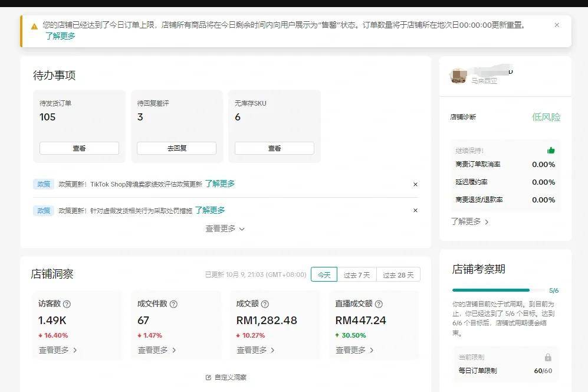This screenshot has width=588, height=392.
Task: Click 查看 button under 无库存SKU
Action: coord(274,148)
